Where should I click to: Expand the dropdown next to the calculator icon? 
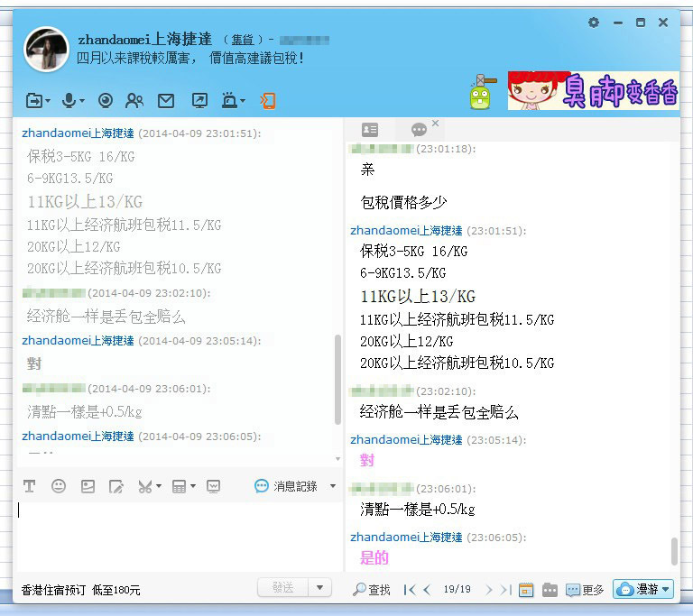click(193, 486)
